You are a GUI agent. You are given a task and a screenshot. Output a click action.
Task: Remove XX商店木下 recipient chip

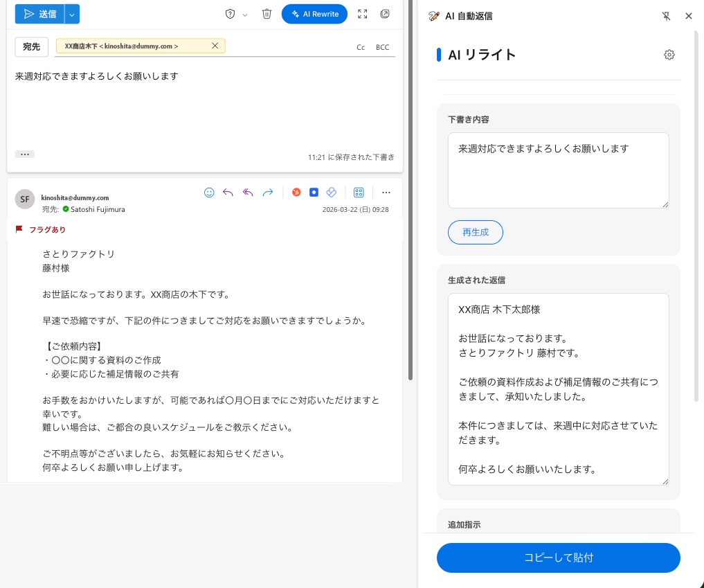pyautogui.click(x=215, y=46)
